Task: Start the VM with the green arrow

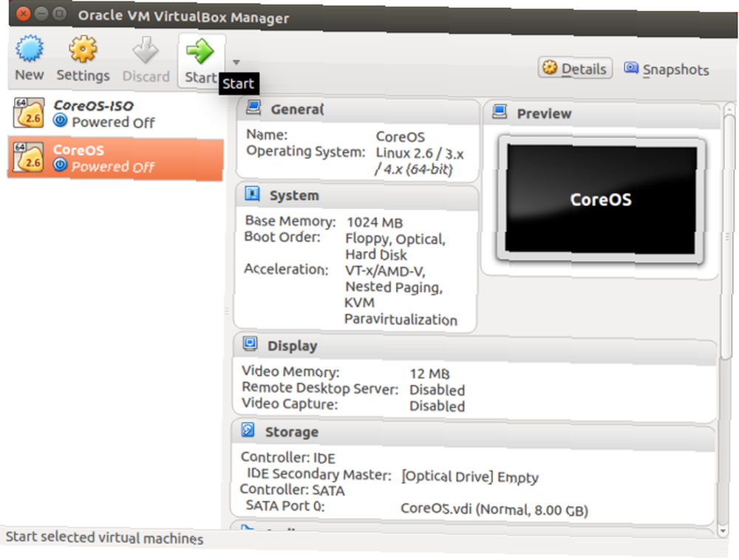Action: click(x=200, y=51)
